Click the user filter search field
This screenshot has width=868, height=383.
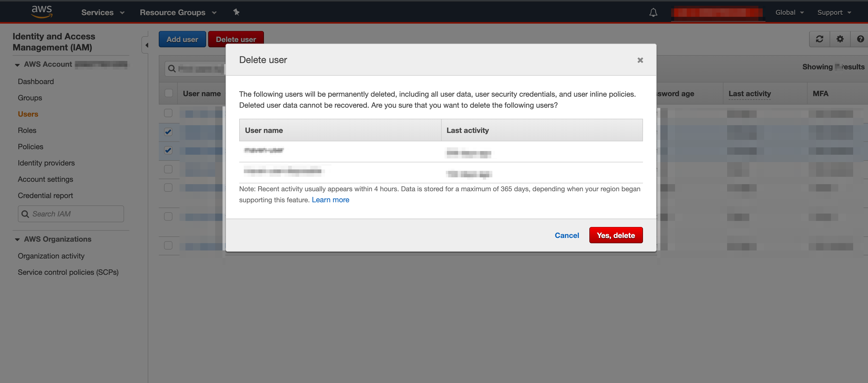click(195, 69)
